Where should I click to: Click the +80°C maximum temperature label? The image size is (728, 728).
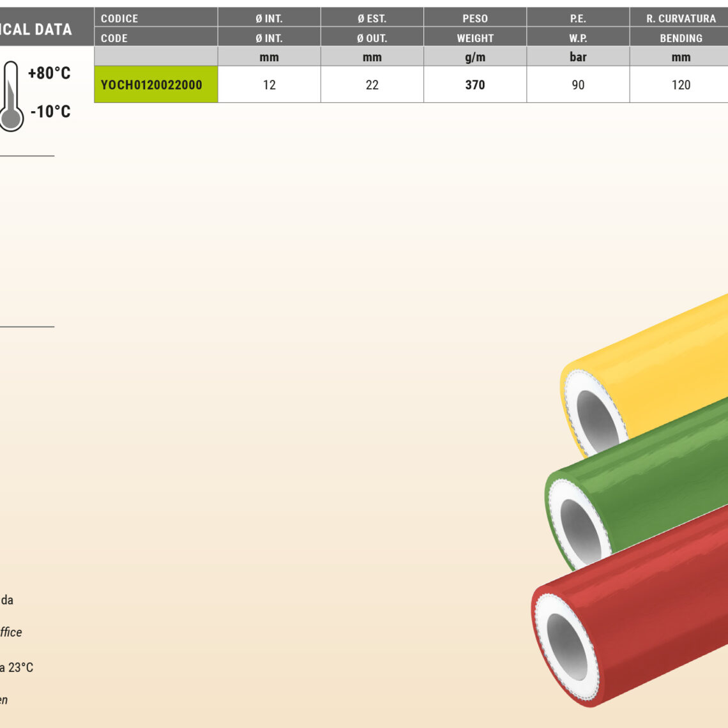[x=49, y=73]
